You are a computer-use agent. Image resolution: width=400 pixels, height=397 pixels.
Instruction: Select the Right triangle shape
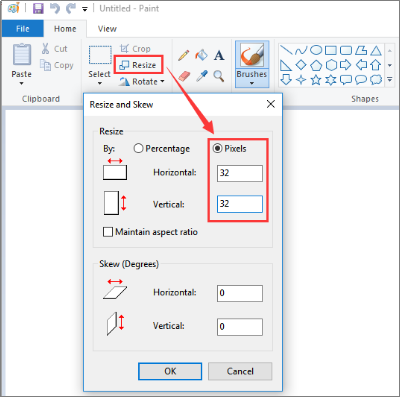click(x=286, y=65)
